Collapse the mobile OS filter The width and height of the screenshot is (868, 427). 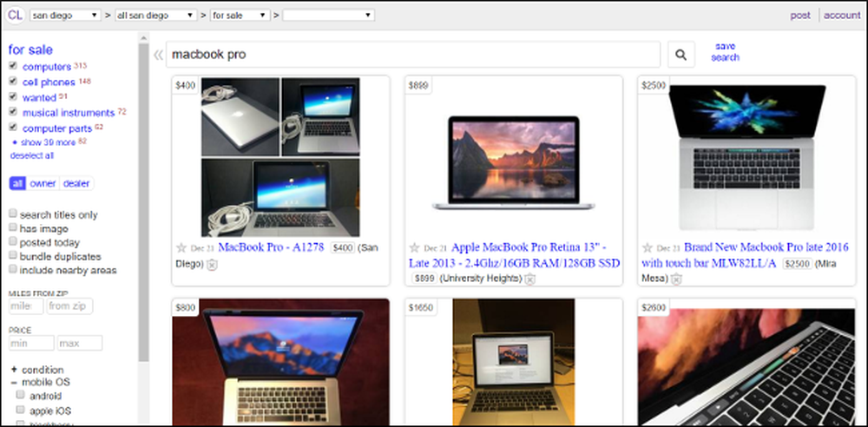(41, 382)
